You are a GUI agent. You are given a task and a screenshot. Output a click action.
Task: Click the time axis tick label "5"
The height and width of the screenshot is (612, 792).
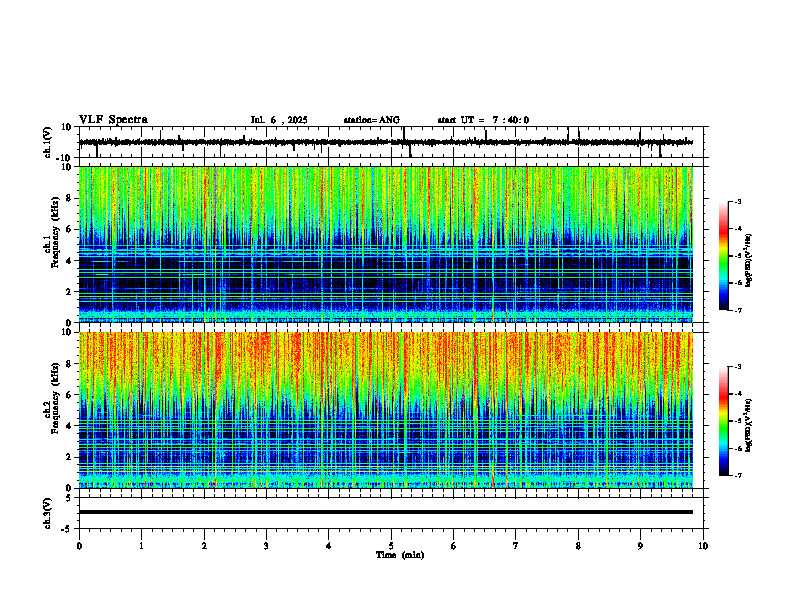coord(391,546)
